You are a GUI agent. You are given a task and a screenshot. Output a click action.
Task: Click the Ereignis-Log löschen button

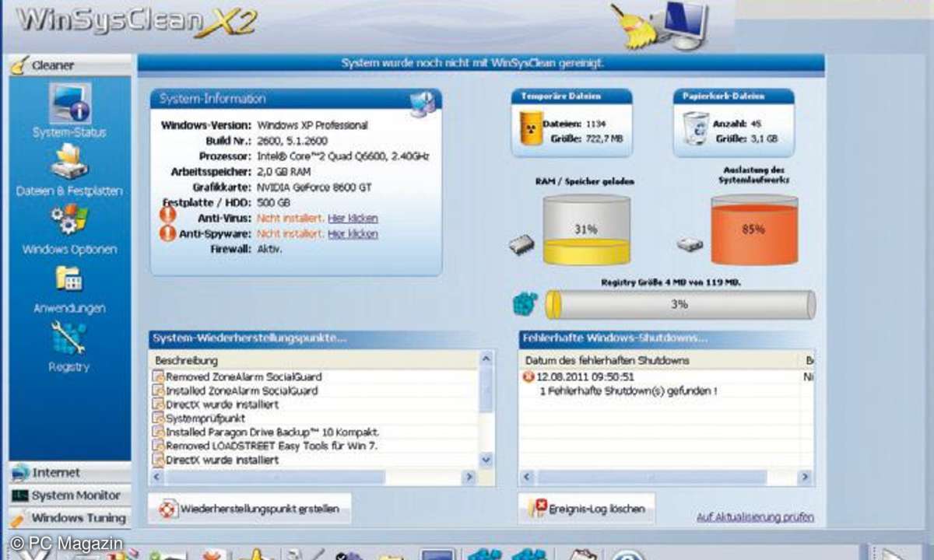[x=587, y=509]
